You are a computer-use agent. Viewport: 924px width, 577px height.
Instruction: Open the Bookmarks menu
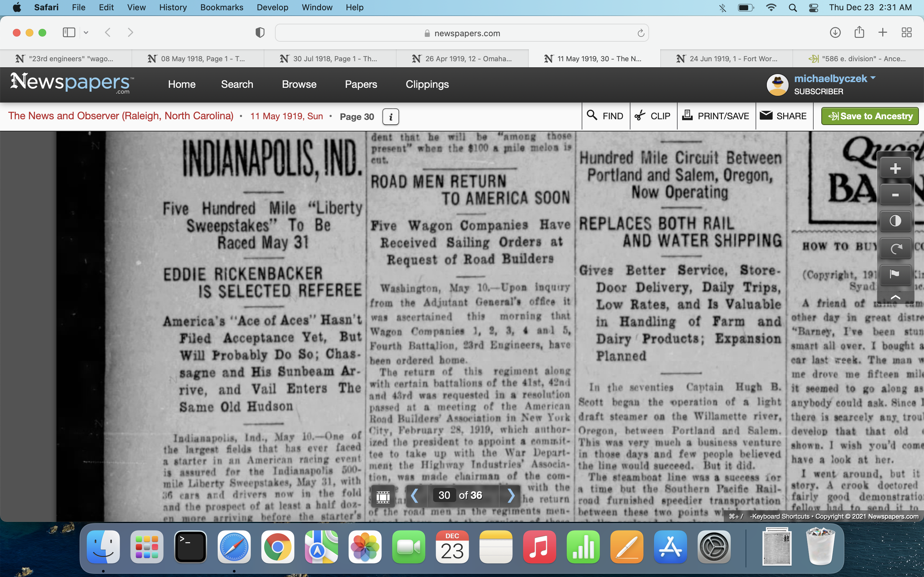coord(221,7)
